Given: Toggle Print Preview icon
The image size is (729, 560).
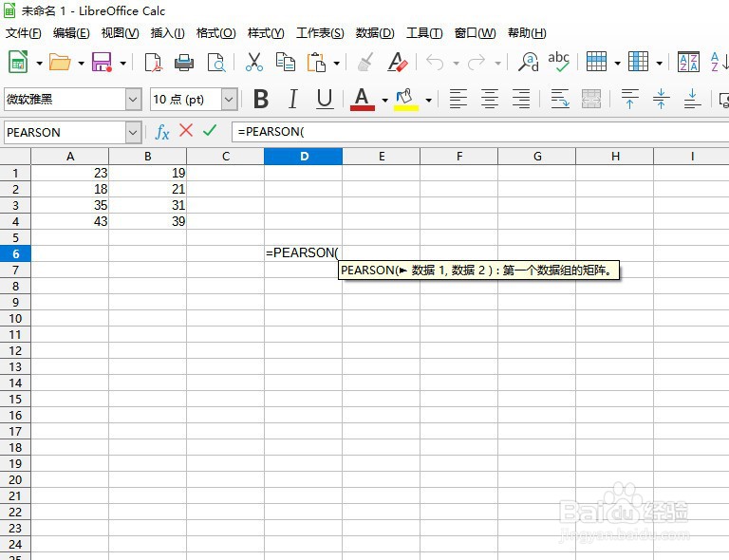Looking at the screenshot, I should (x=216, y=63).
